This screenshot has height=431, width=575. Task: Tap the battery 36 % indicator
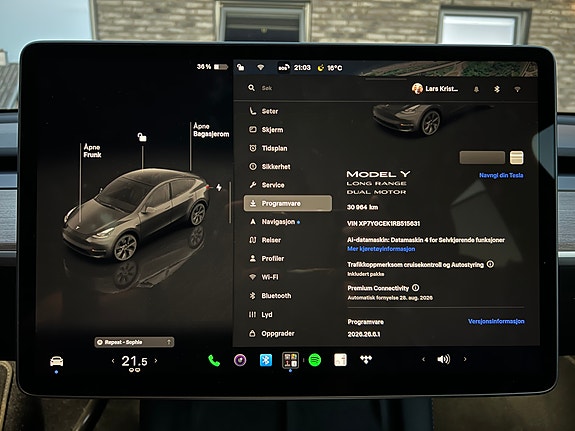pyautogui.click(x=212, y=67)
